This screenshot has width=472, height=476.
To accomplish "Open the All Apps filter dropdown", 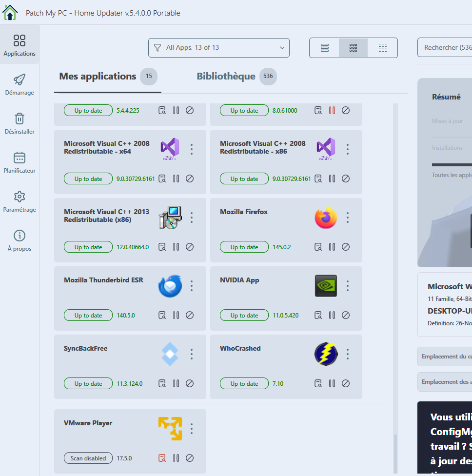I will pyautogui.click(x=219, y=48).
